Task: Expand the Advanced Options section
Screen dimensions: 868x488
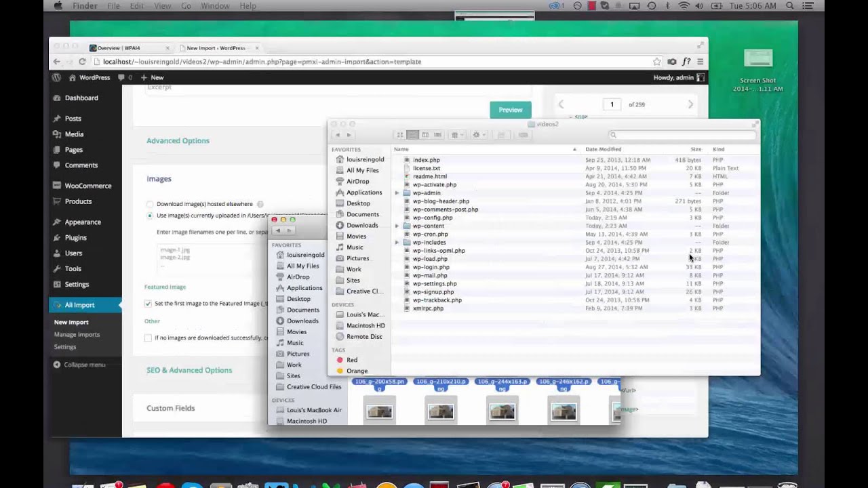Action: (x=178, y=141)
